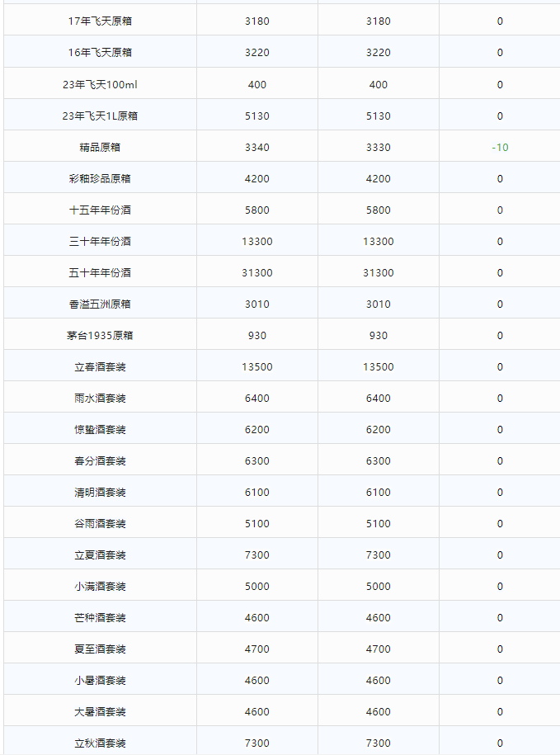
Task: Click first '7300' price in 立秋酒套装 row
Action: [257, 743]
